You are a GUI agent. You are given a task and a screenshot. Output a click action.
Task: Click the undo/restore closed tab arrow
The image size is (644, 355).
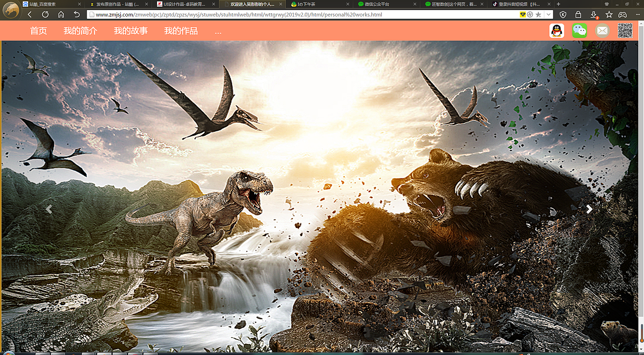tap(76, 15)
